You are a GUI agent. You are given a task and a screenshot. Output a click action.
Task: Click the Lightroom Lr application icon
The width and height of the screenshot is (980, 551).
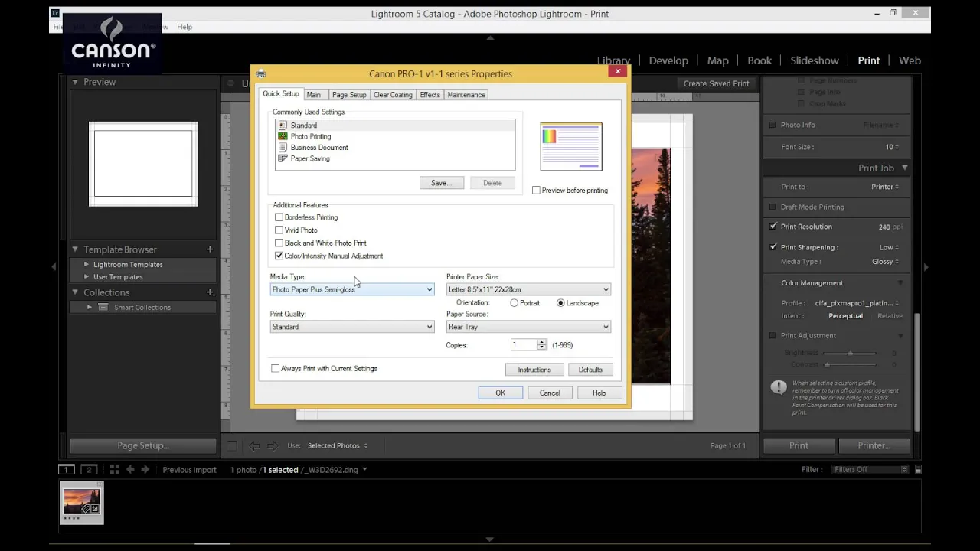pos(54,13)
